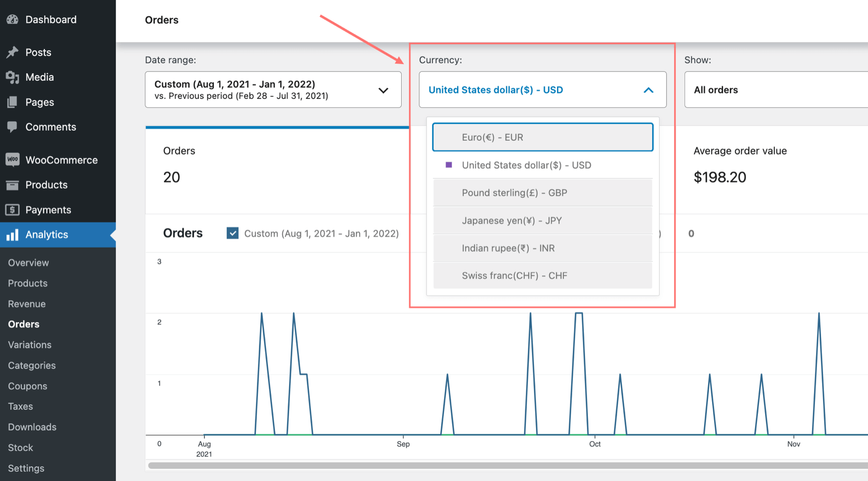
Task: Open the Media library icon
Action: click(x=13, y=77)
